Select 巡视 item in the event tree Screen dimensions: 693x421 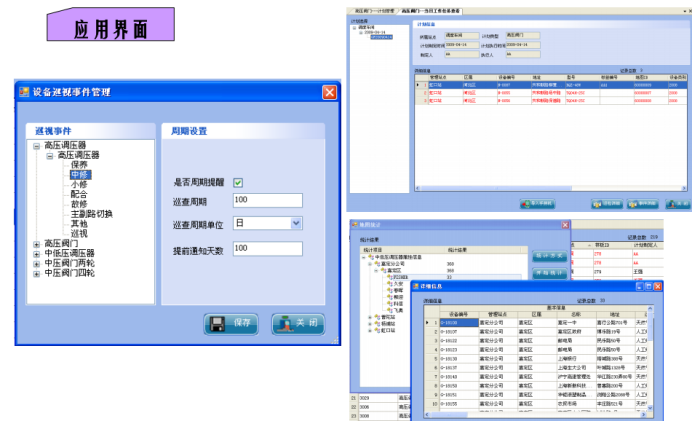point(79,233)
